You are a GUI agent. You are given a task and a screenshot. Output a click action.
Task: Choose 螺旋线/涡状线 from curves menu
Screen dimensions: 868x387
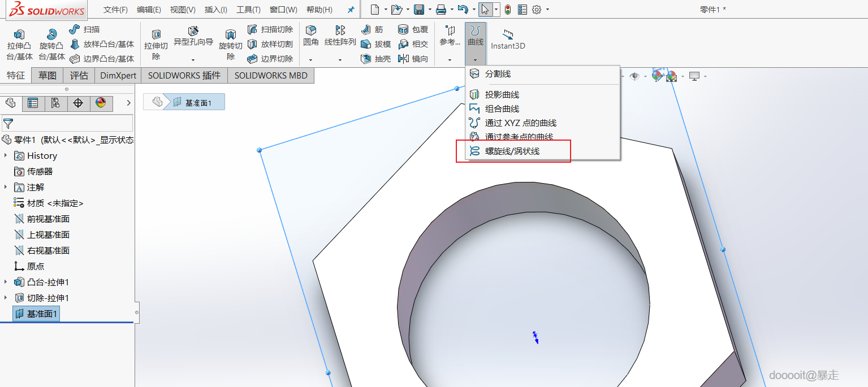(x=513, y=151)
